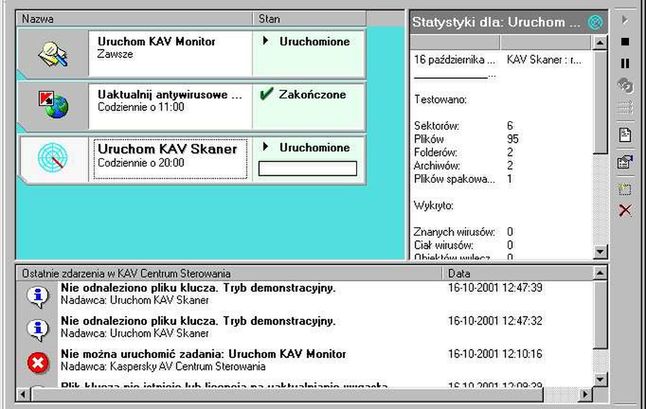Click the 'Zakończone' status text
Screen dimensions: 646x409
coord(312,94)
